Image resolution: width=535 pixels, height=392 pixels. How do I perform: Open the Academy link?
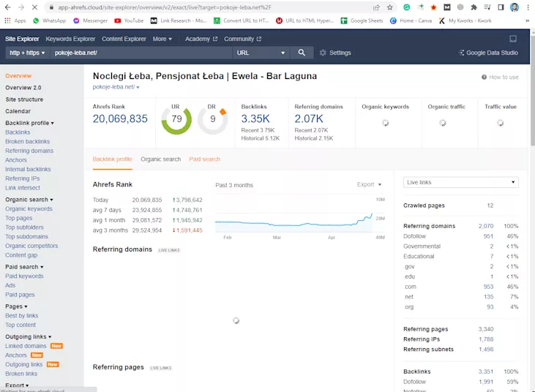coord(201,39)
